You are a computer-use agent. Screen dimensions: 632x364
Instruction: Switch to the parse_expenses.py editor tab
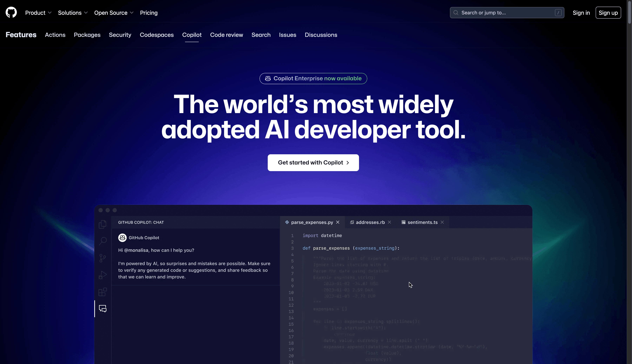click(x=312, y=222)
